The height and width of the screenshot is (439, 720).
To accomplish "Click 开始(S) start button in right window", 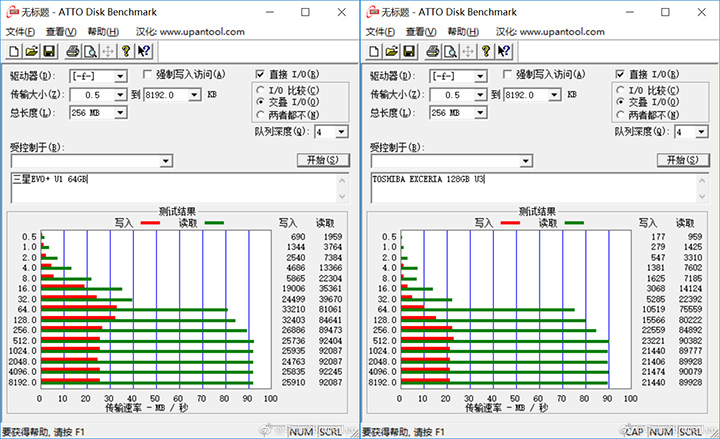I will coord(683,160).
